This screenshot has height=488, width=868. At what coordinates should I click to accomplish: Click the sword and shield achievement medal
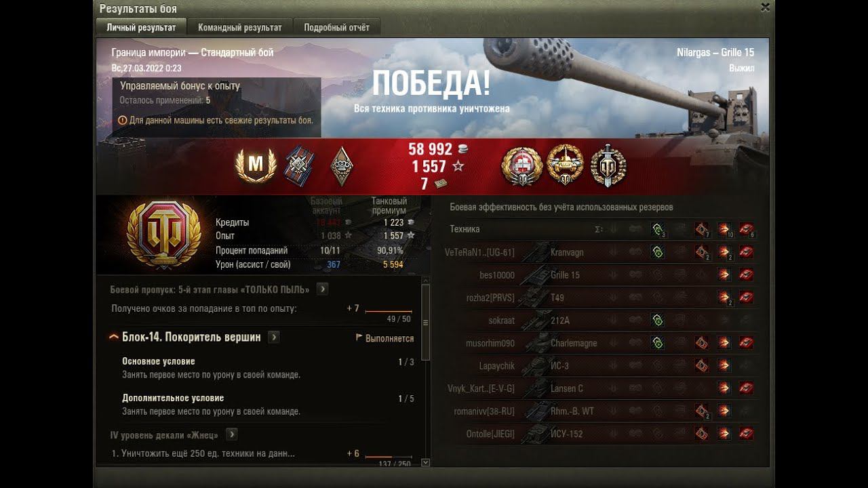[x=608, y=166]
